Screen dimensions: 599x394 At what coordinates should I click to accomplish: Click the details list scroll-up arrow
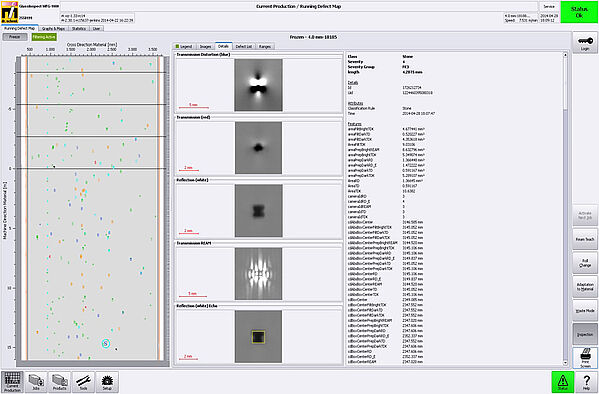(565, 55)
